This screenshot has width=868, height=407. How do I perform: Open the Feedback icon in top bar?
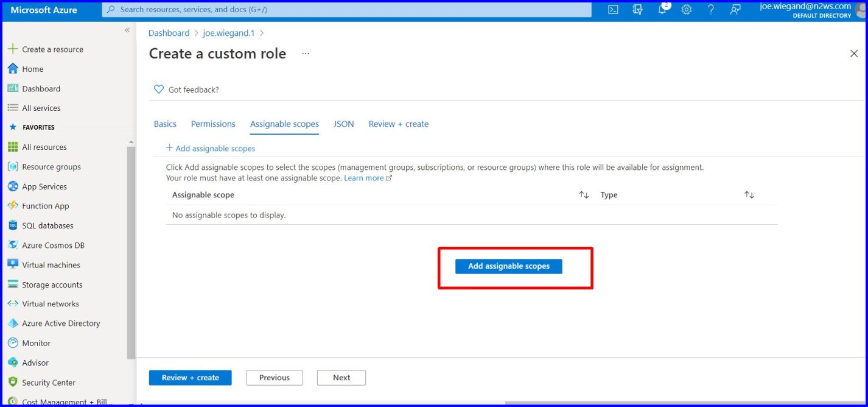pos(735,10)
